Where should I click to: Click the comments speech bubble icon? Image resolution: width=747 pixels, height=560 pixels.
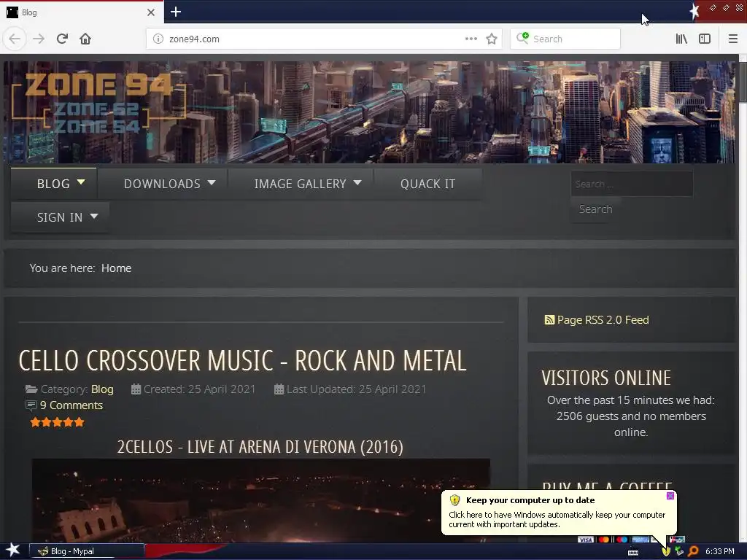31,405
